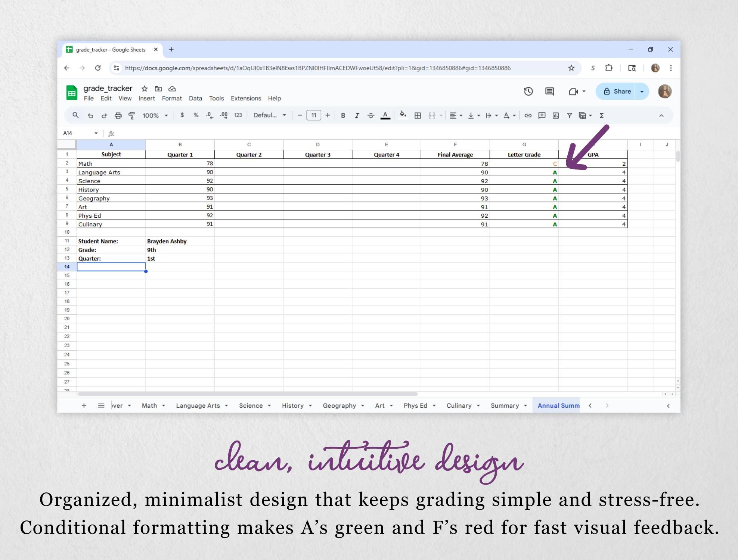
Task: Toggle strikethrough formatting
Action: (x=371, y=116)
